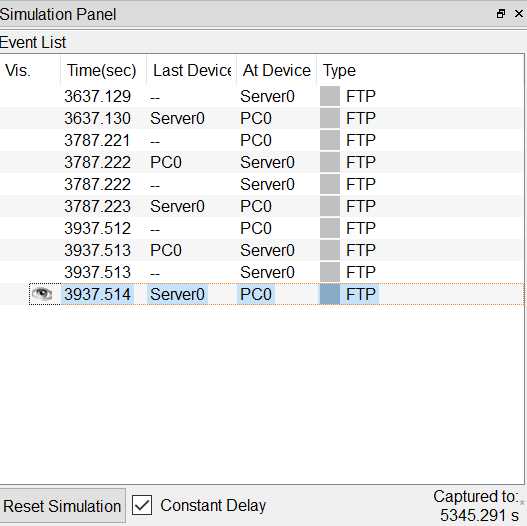The width and height of the screenshot is (527, 526).
Task: Select the event at time 3937.512
Action: (261, 228)
